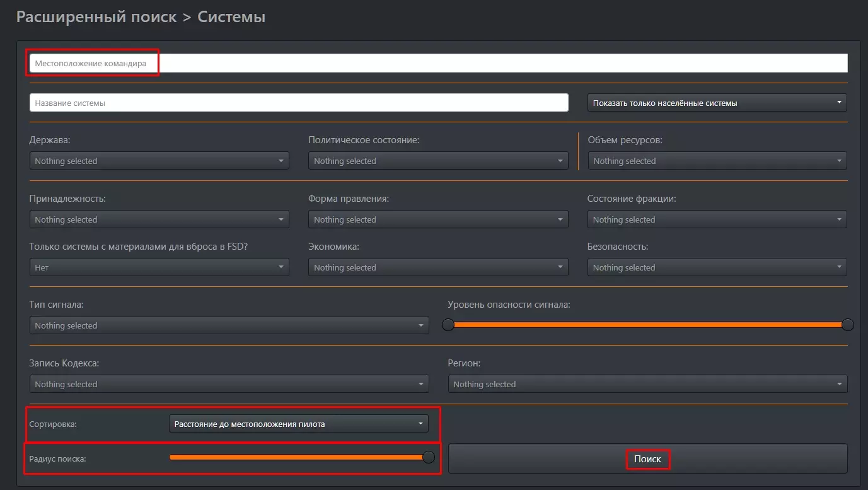
Task: Click the 'Радиус поиска' slider handle
Action: [x=429, y=457]
